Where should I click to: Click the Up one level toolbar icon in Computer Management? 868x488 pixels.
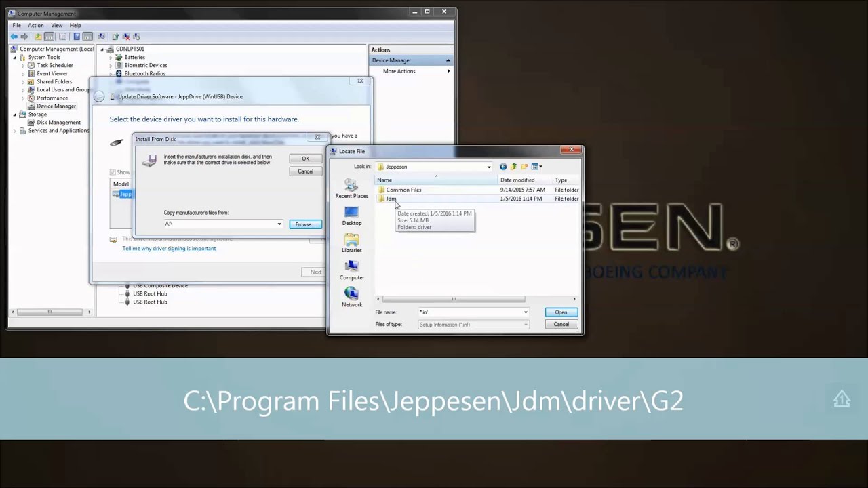(x=39, y=37)
